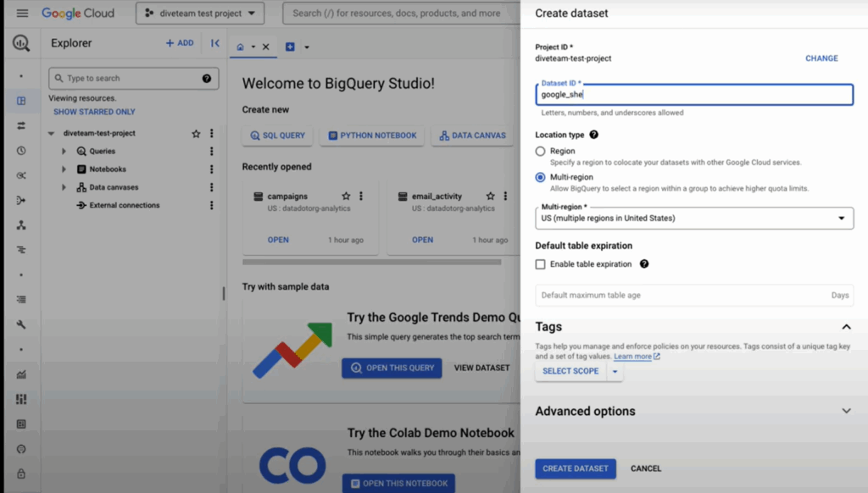Expand the Advanced options section
The width and height of the screenshot is (868, 493).
(x=845, y=411)
